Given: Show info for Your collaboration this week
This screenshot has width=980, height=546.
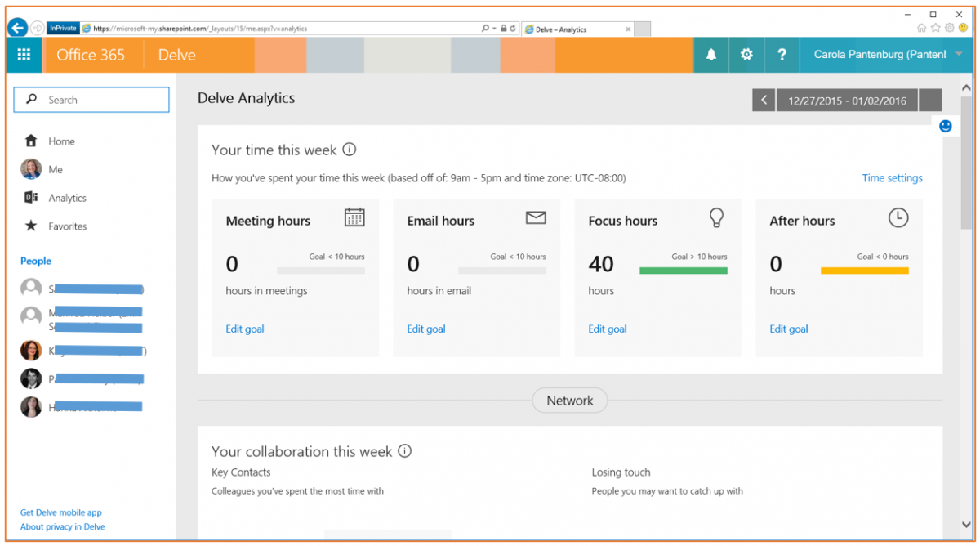Looking at the screenshot, I should (405, 451).
